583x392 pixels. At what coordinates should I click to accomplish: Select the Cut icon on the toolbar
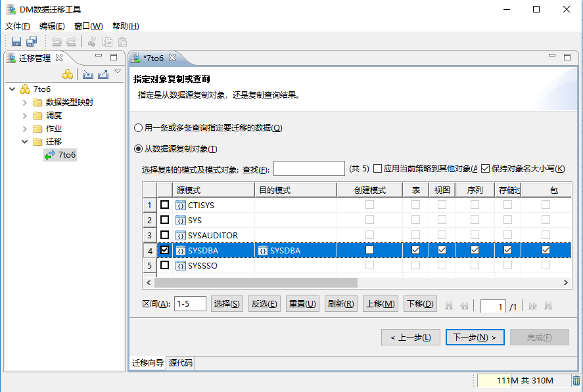[x=92, y=41]
